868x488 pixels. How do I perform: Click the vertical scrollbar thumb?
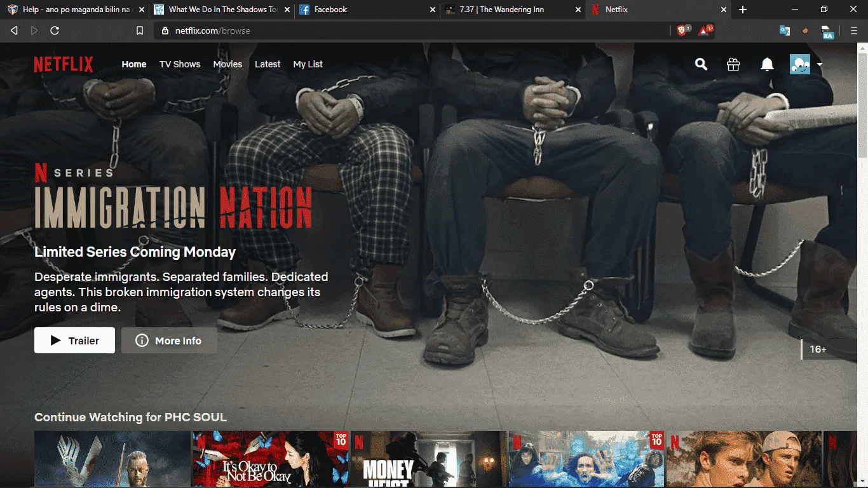pyautogui.click(x=863, y=105)
